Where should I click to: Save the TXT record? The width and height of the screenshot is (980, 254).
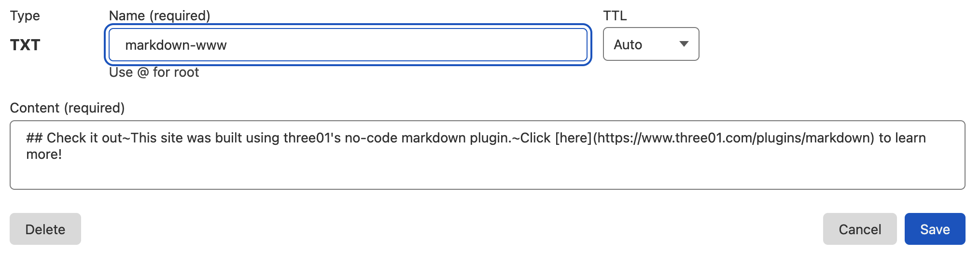[934, 229]
